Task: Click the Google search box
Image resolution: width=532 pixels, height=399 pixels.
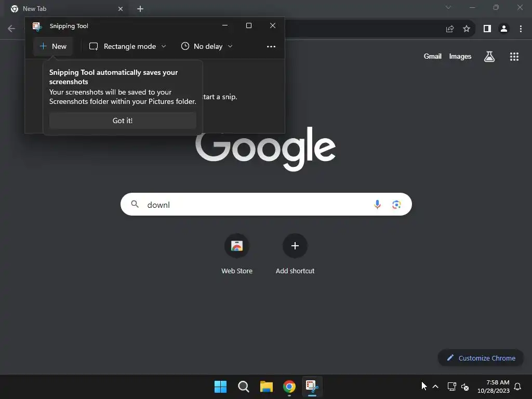Action: pyautogui.click(x=266, y=204)
